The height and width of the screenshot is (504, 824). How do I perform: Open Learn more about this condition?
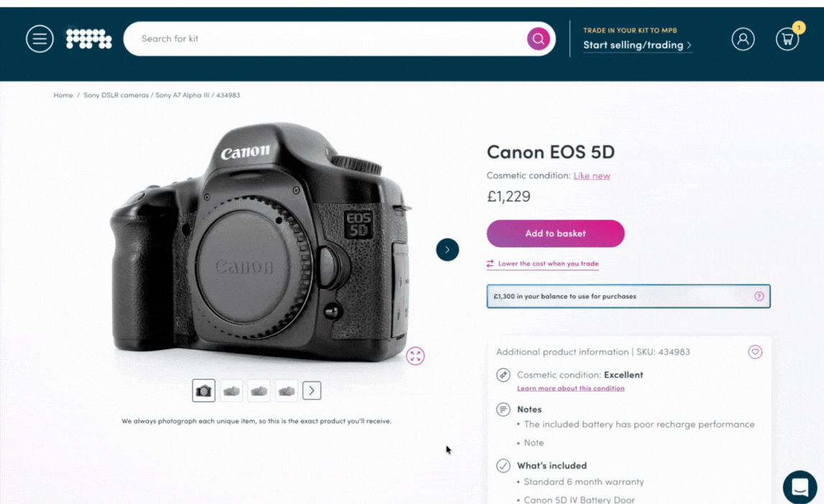coord(571,388)
